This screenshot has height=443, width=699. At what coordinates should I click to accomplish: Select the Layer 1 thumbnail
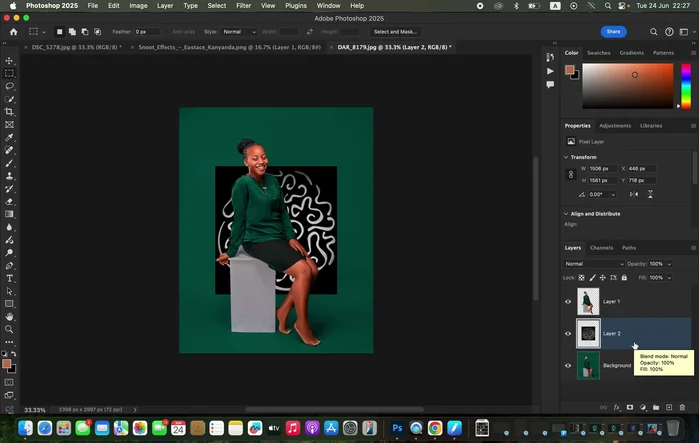(x=588, y=301)
